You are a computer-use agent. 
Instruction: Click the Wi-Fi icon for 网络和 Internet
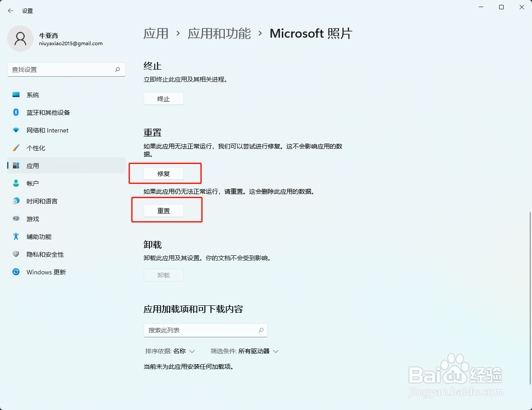tap(16, 130)
